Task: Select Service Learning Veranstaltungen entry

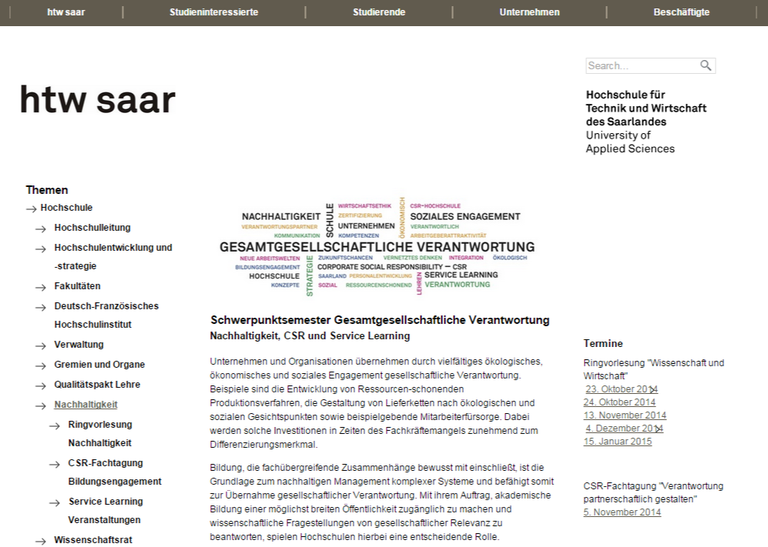Action: click(x=106, y=510)
